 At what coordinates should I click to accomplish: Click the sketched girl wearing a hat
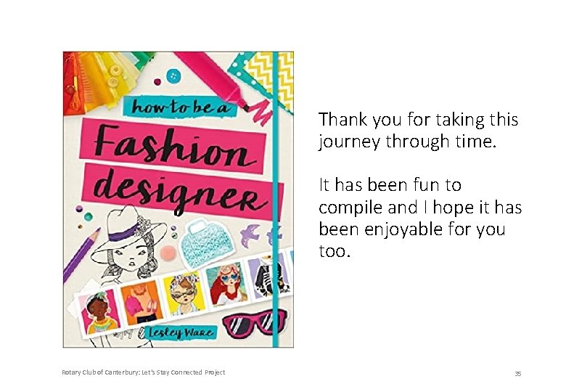pos(129,245)
